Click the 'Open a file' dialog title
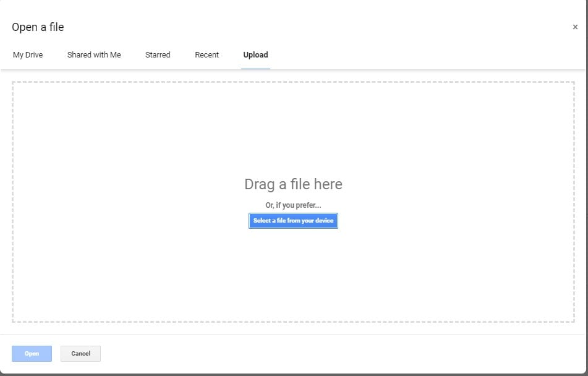The image size is (588, 376). (x=38, y=27)
